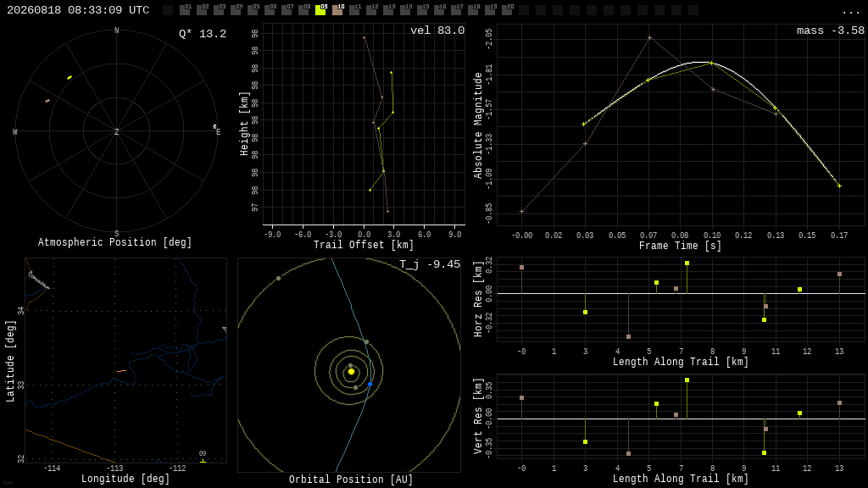868x488 pixels.
Task: Click the W compass label
Action: pyautogui.click(x=15, y=131)
